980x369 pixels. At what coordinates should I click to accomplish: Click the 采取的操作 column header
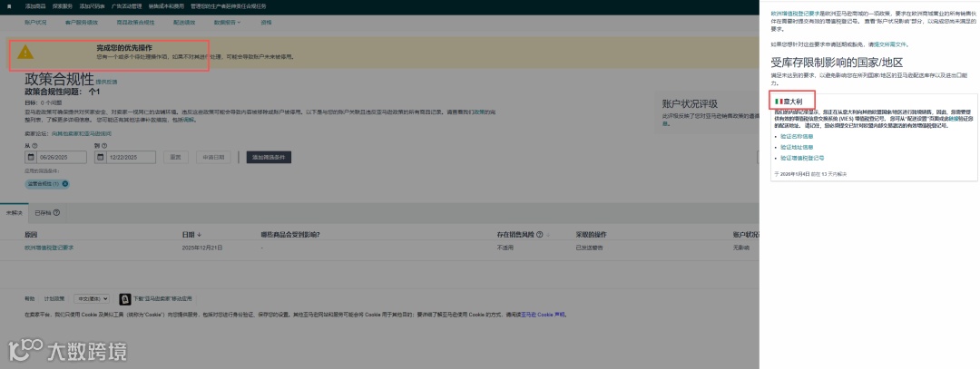pos(591,236)
